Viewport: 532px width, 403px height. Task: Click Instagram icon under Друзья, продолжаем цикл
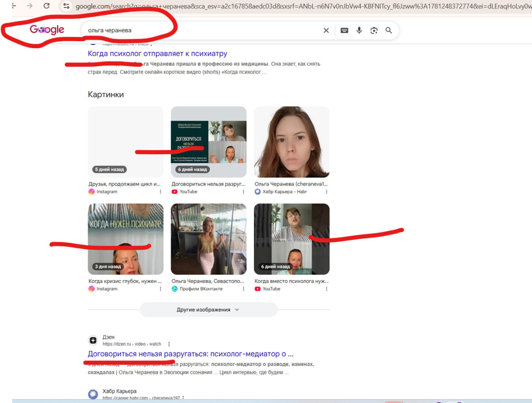pyautogui.click(x=91, y=192)
